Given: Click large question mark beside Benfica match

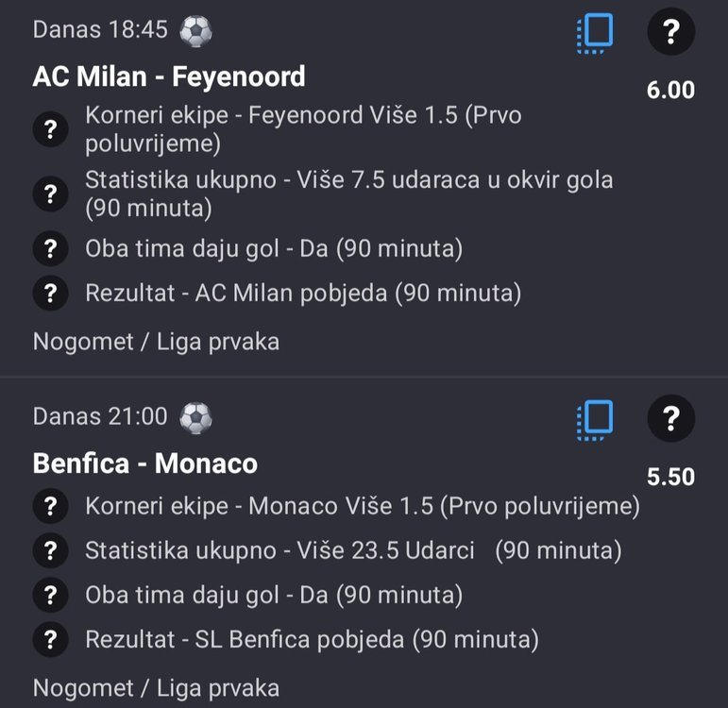Looking at the screenshot, I should 670,417.
